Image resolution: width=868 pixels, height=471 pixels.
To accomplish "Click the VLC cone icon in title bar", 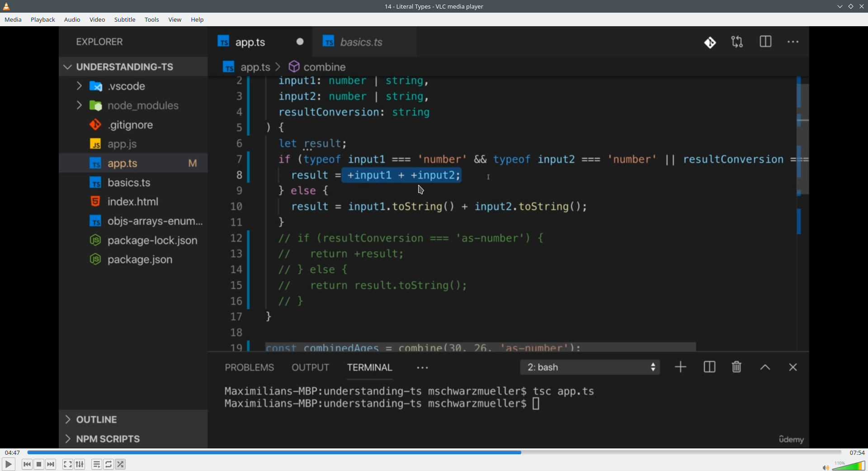I will click(6, 6).
